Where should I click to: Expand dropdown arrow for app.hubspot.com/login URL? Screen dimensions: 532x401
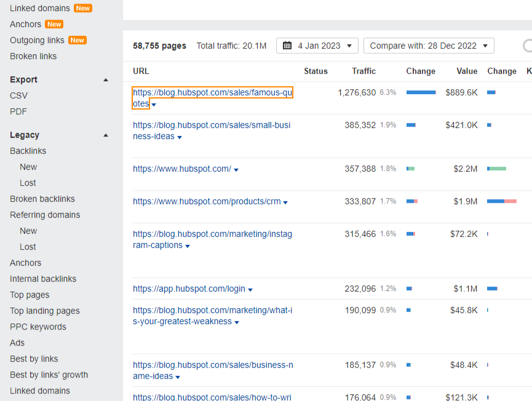(250, 290)
